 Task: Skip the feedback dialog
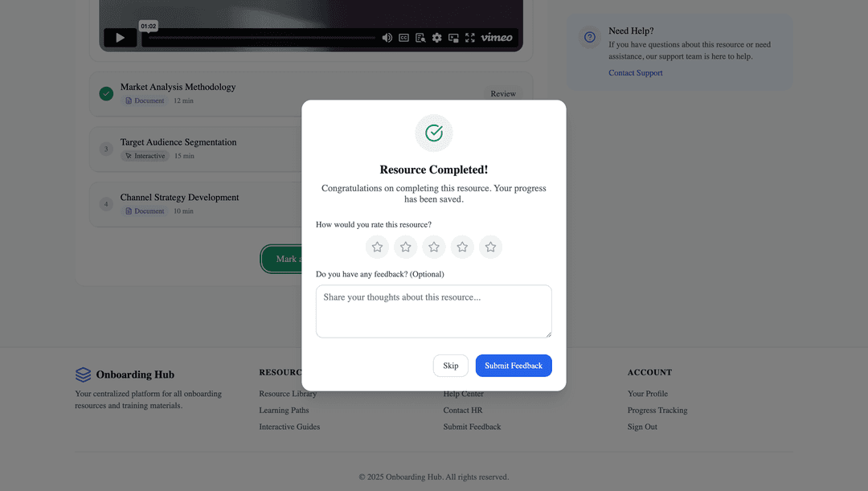(x=450, y=366)
